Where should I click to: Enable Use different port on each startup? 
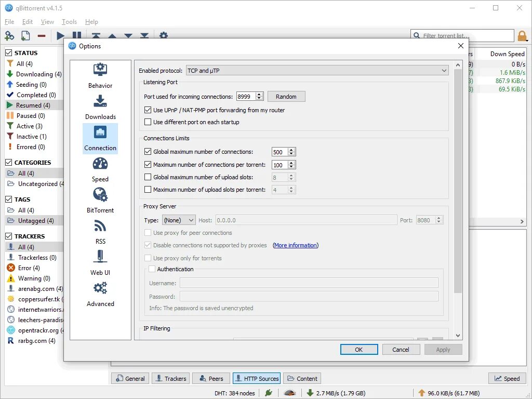tap(148, 122)
